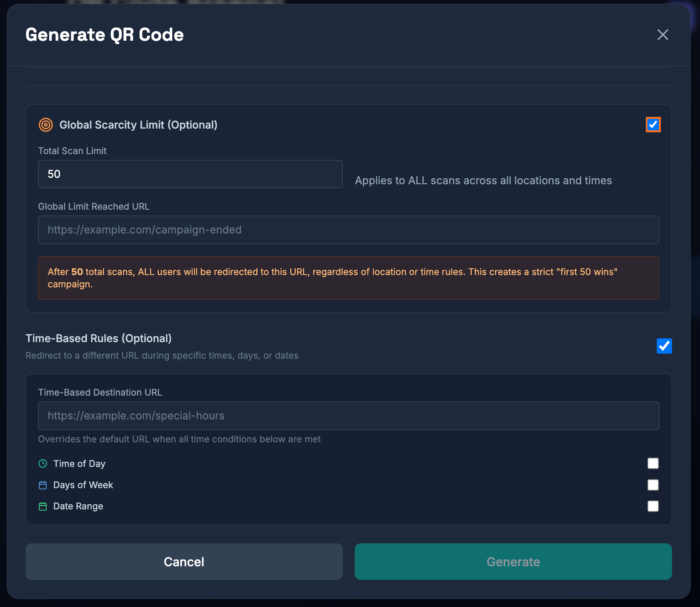Select the Time-Based Destination URL input
Viewport: 700px width, 607px height.
coord(348,416)
